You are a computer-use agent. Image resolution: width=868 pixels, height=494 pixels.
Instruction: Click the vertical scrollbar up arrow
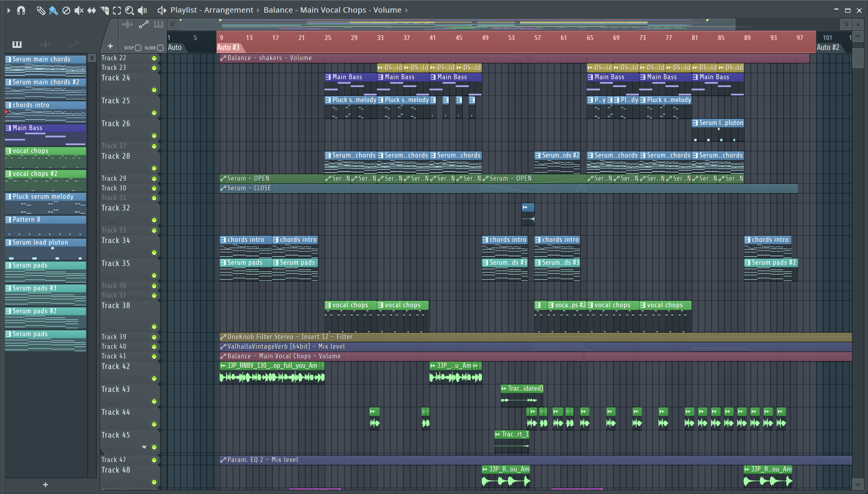[x=858, y=36]
